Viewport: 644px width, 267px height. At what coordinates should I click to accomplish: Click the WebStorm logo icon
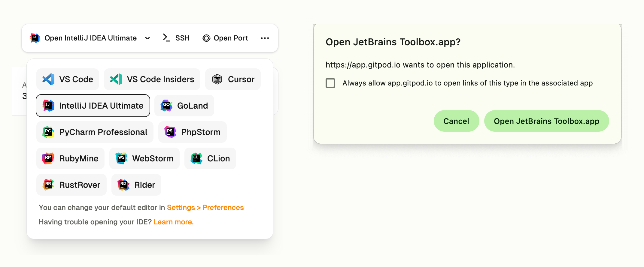point(121,158)
